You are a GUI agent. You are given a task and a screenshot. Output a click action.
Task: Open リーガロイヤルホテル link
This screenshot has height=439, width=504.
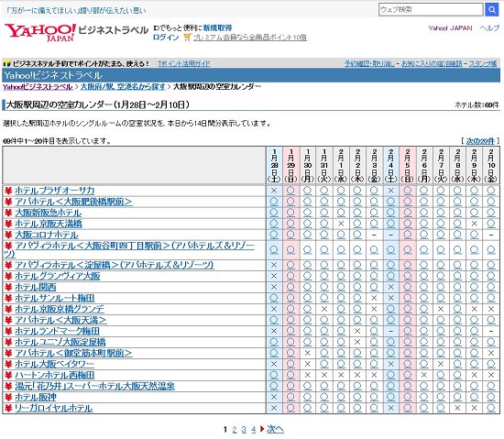click(x=54, y=408)
